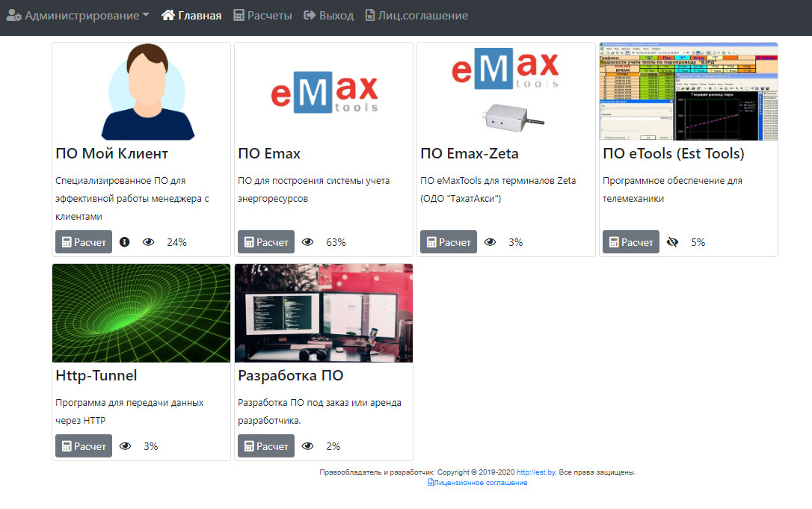The image size is (812, 509).
Task: Click Расчет button for ПО Emax
Action: [x=266, y=242]
